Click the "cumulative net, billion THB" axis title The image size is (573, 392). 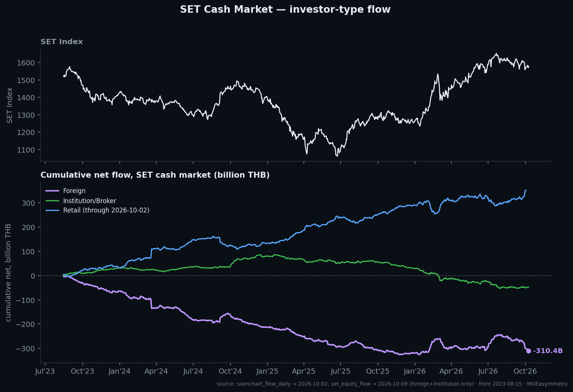point(8,272)
